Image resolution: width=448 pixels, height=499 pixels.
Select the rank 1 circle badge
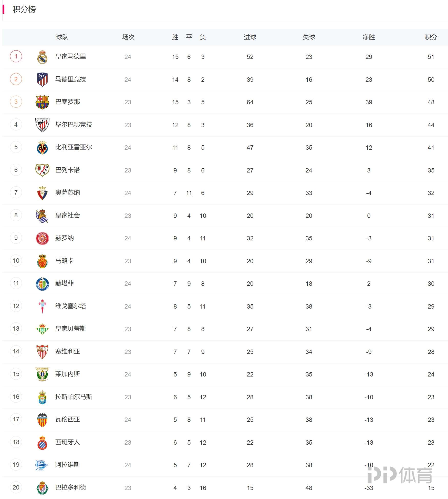click(x=16, y=56)
